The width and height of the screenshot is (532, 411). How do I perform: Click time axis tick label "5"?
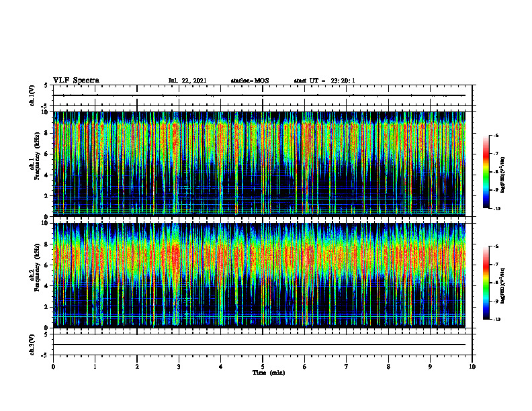tap(263, 367)
